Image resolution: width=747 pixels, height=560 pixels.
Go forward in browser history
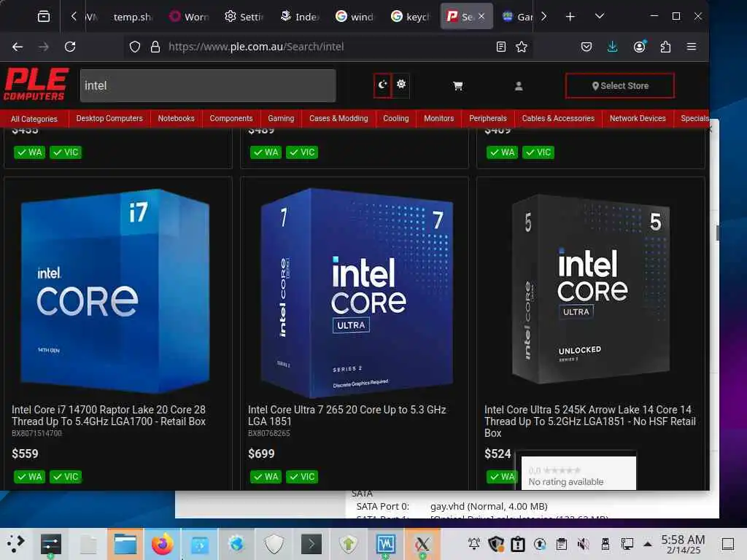[43, 47]
